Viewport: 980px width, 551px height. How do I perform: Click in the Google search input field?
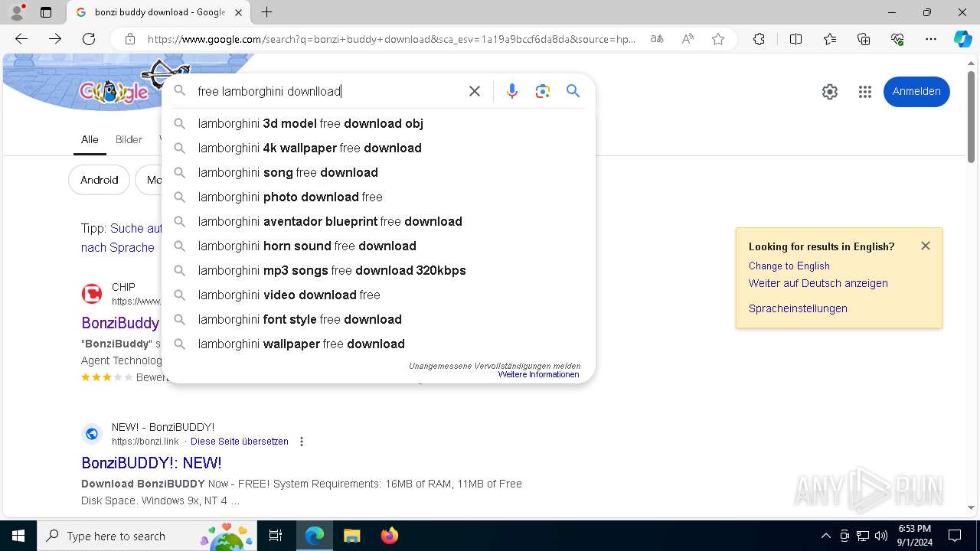[x=329, y=91]
